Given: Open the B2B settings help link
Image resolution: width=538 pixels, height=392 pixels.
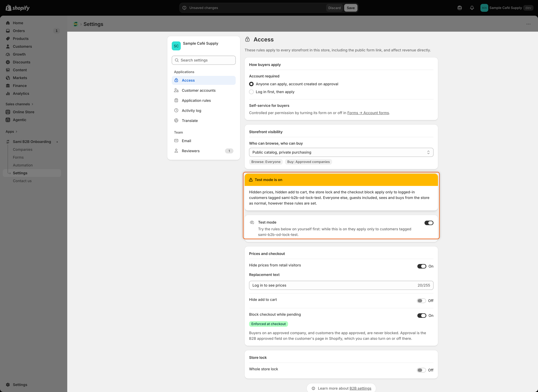Looking at the screenshot, I should [x=360, y=388].
